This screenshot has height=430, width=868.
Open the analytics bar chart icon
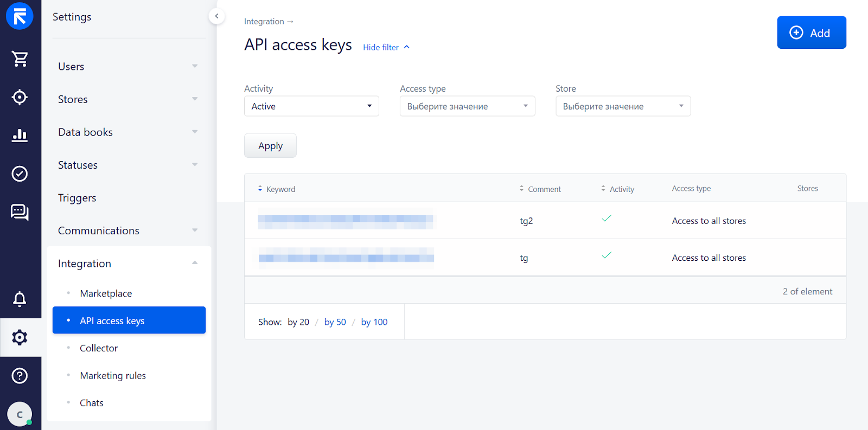[x=20, y=135]
